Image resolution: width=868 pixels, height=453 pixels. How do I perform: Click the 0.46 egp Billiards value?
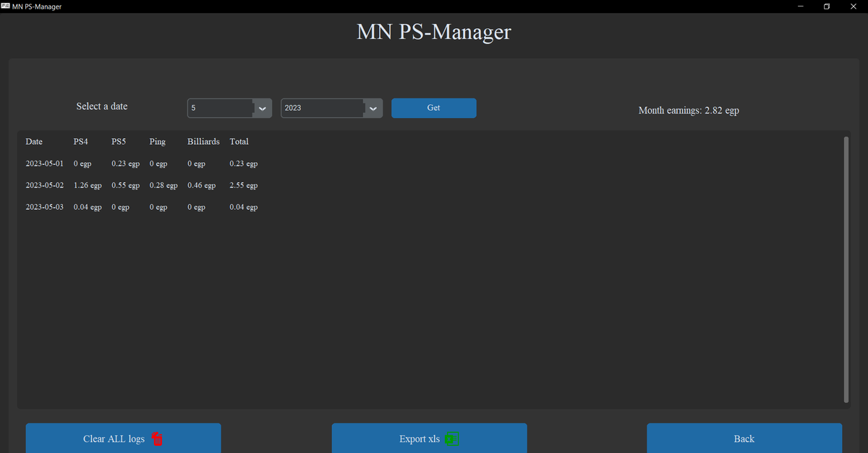coord(202,186)
